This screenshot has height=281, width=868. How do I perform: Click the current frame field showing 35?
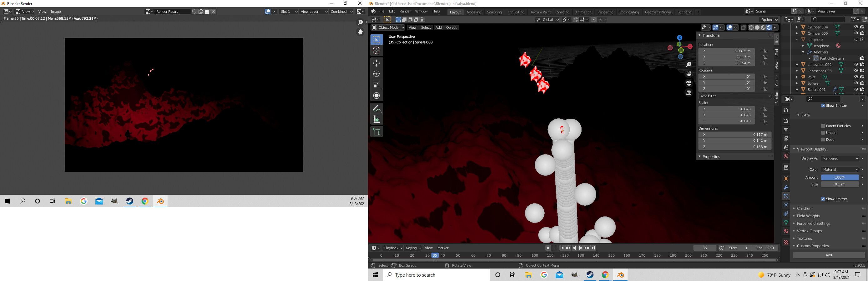click(705, 248)
